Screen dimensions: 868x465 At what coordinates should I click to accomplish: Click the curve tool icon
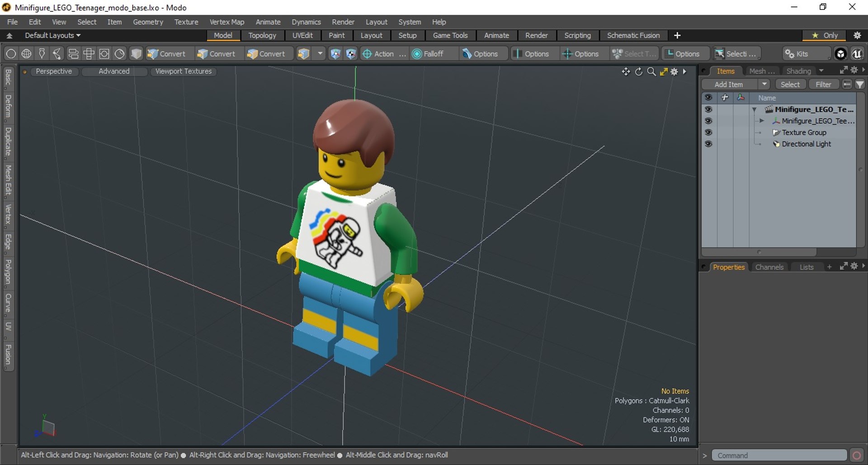point(57,54)
